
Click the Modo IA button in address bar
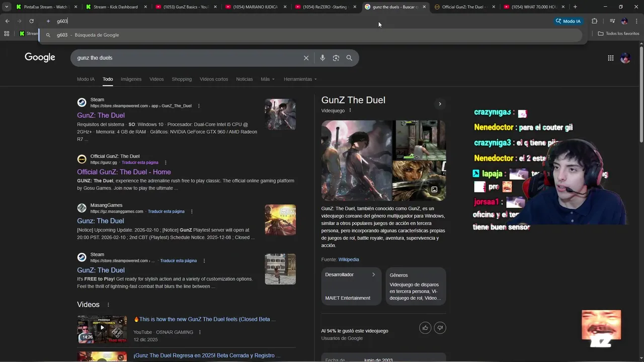568,21
